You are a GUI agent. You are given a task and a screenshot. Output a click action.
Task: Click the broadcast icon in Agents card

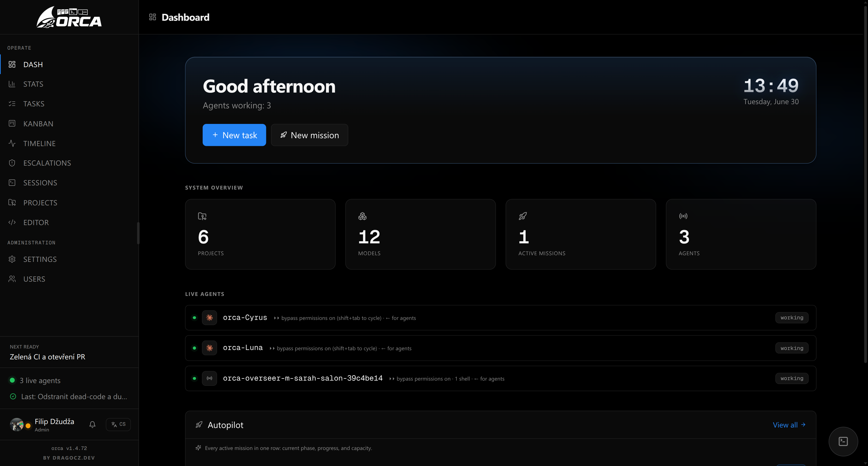tap(683, 216)
